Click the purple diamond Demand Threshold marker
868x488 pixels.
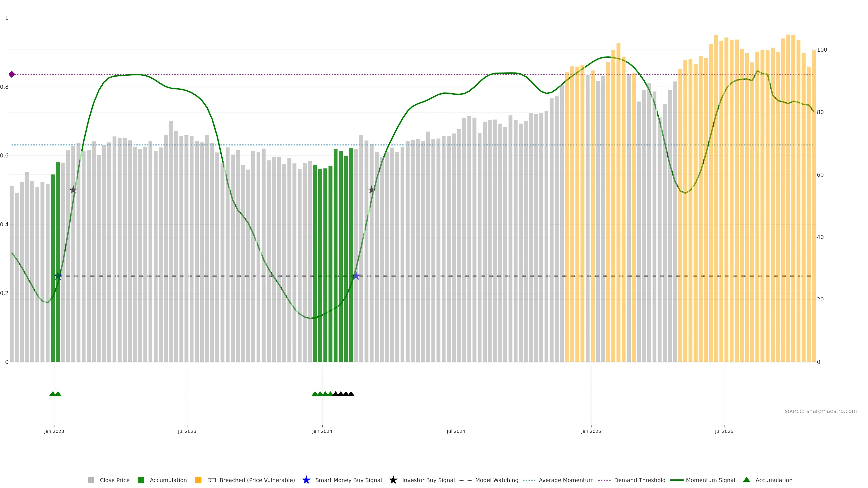12,74
